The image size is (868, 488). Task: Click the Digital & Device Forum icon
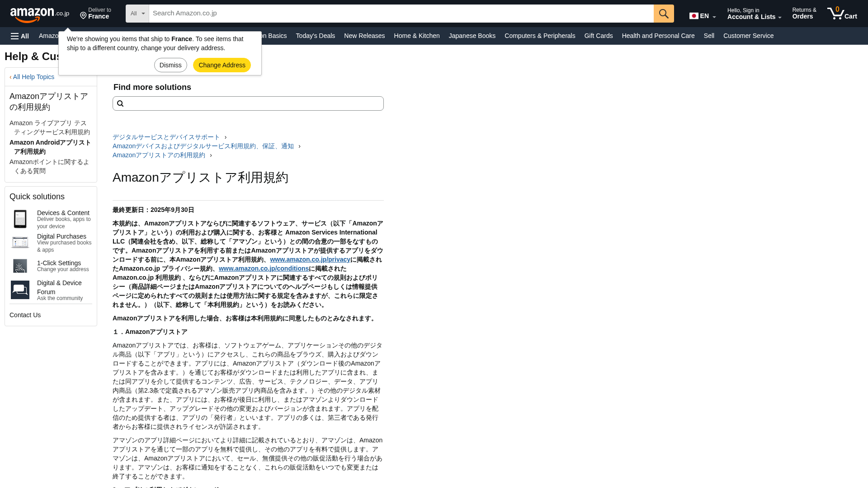tap(20, 290)
